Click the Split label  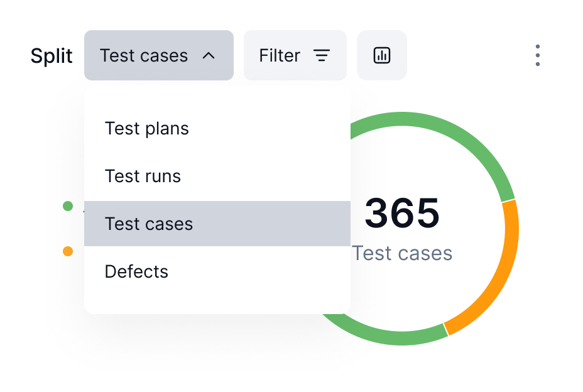[x=52, y=56]
